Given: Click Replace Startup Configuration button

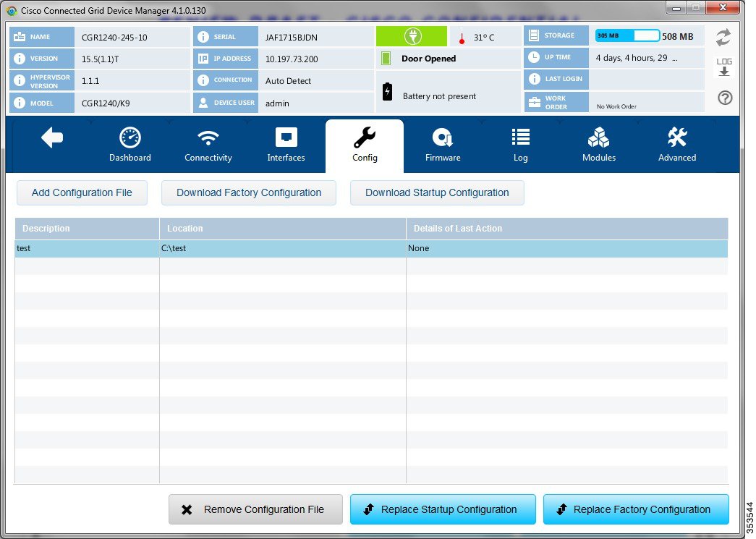Looking at the screenshot, I should pos(443,509).
